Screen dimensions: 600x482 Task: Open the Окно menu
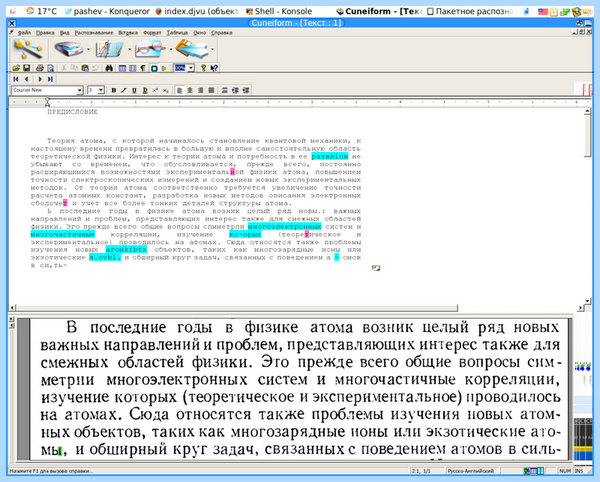(199, 33)
